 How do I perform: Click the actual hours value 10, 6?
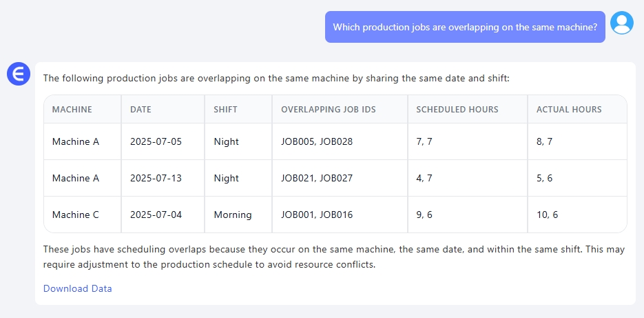point(548,215)
